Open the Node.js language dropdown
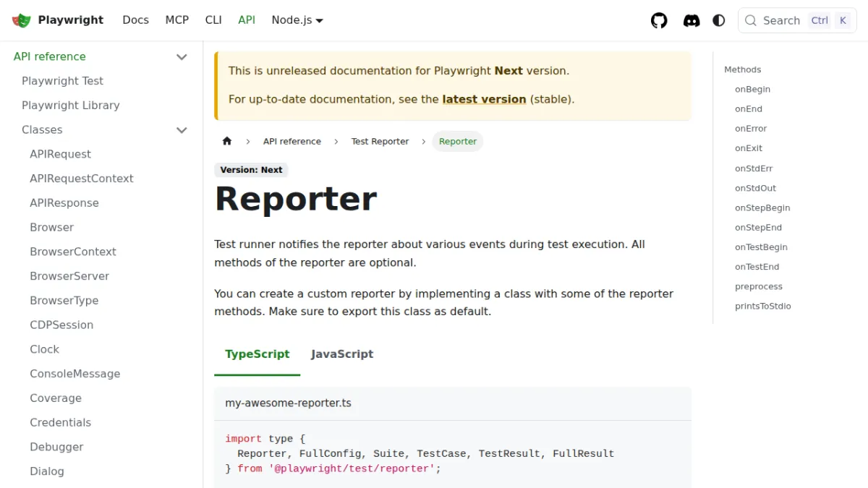 297,20
